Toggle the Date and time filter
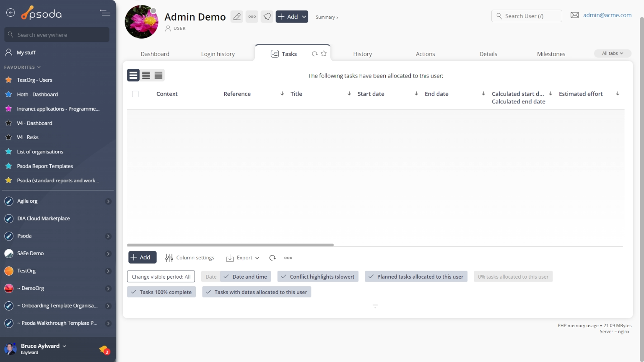Image resolution: width=644 pixels, height=362 pixels. 246,277
